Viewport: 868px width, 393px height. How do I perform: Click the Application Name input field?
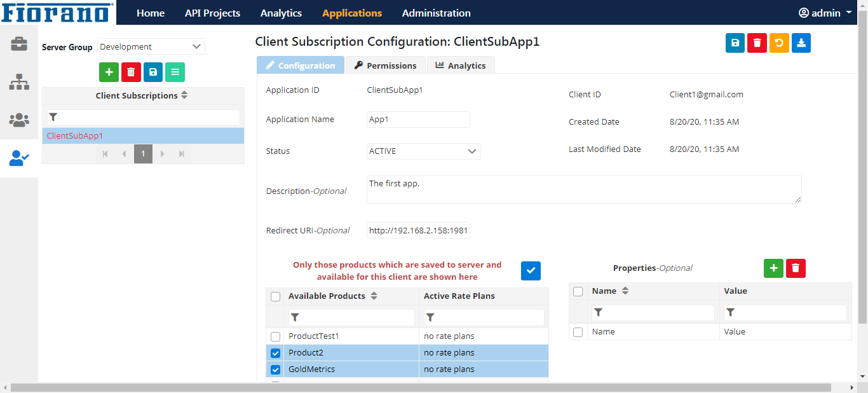click(x=418, y=120)
